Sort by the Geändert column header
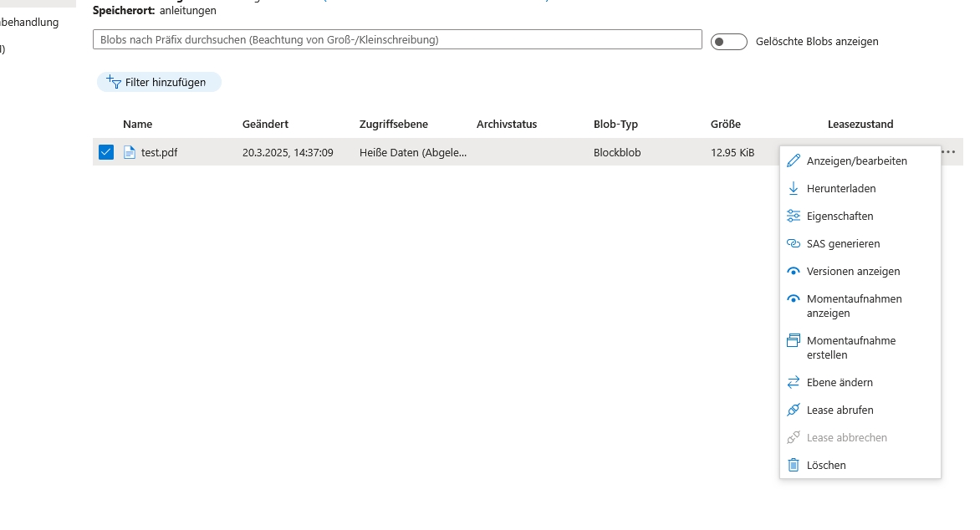This screenshot has width=980, height=530. tap(265, 124)
